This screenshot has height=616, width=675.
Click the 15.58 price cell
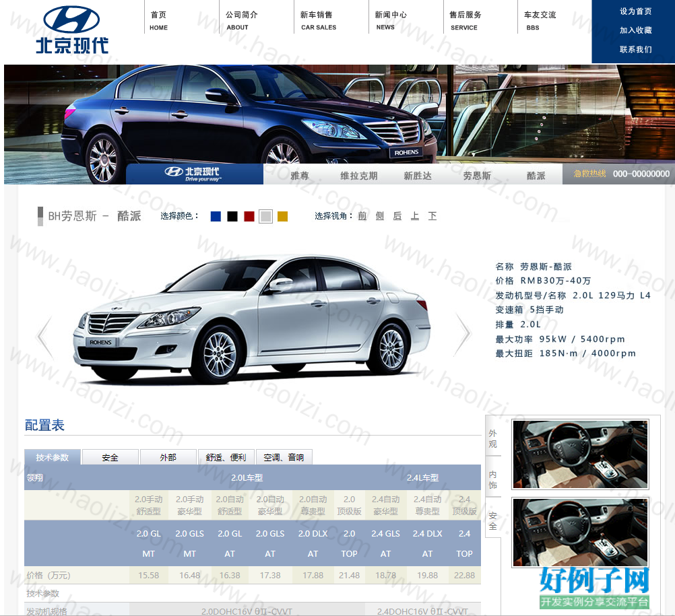(x=148, y=575)
